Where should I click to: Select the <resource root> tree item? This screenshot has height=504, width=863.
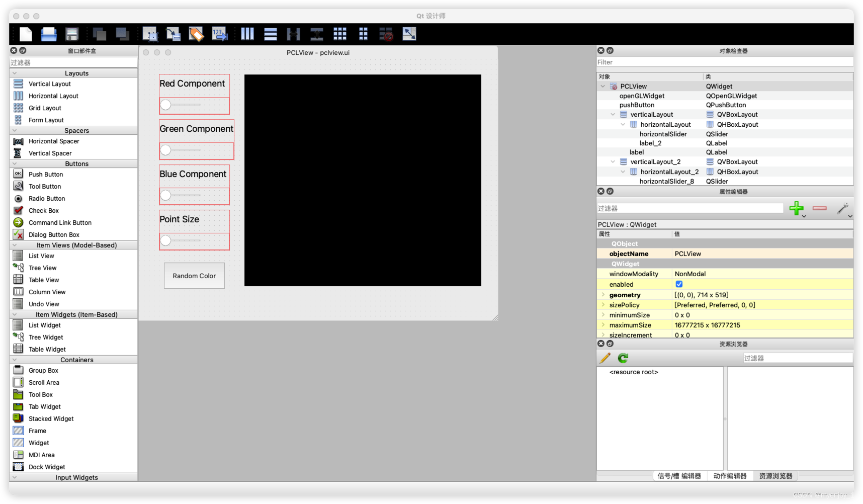click(634, 372)
